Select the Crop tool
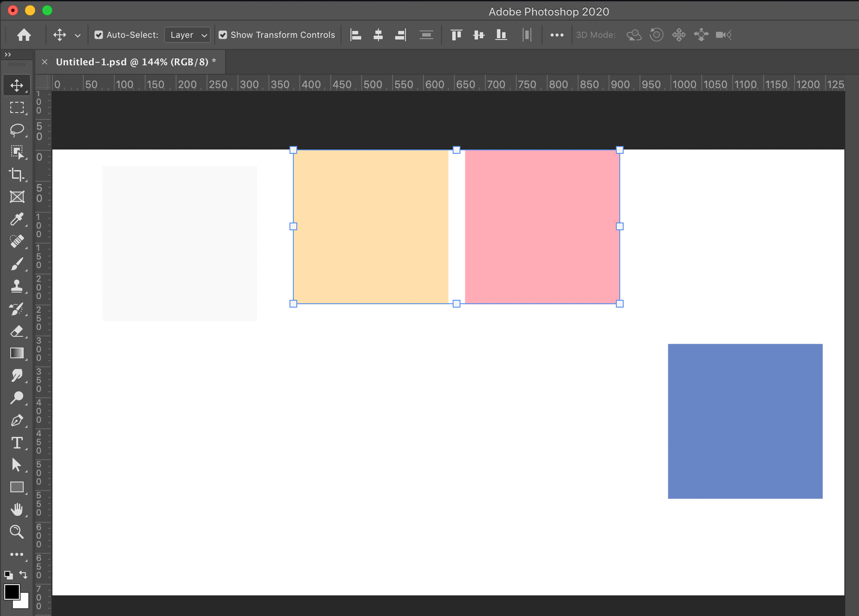Viewport: 859px width, 616px height. click(17, 174)
